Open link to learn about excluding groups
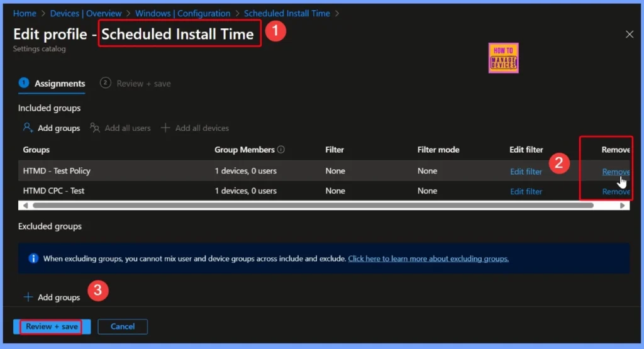Viewport: 644px width, 349px height. coord(428,258)
